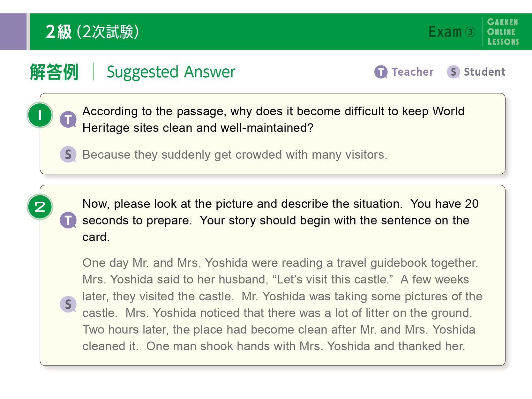Select the green number 2 circle badge
The image size is (532, 399).
[x=40, y=207]
